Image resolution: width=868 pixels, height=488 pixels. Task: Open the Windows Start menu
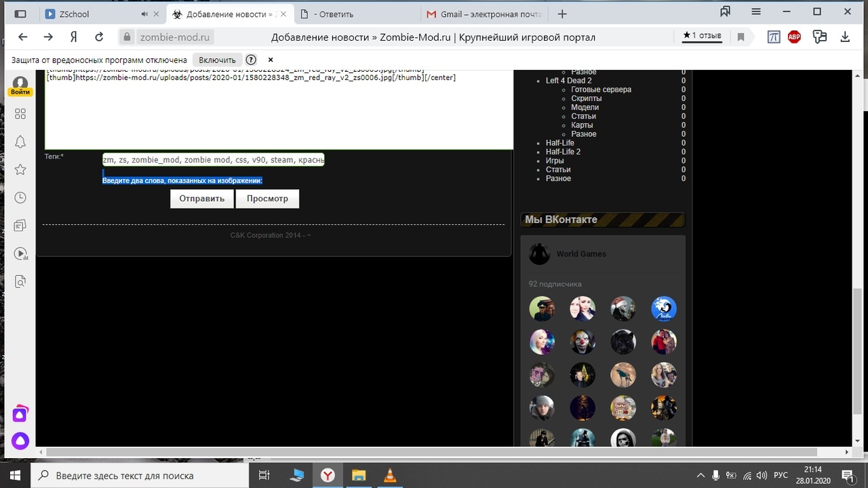coord(15,475)
